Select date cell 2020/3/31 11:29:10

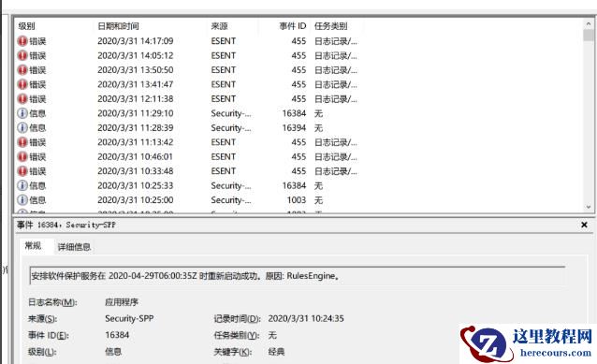[136, 113]
